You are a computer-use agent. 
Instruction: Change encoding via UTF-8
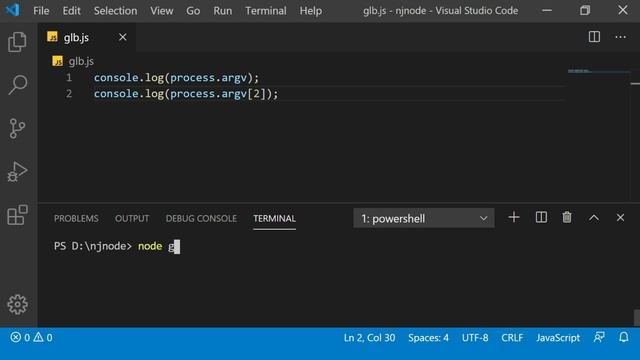tap(475, 338)
